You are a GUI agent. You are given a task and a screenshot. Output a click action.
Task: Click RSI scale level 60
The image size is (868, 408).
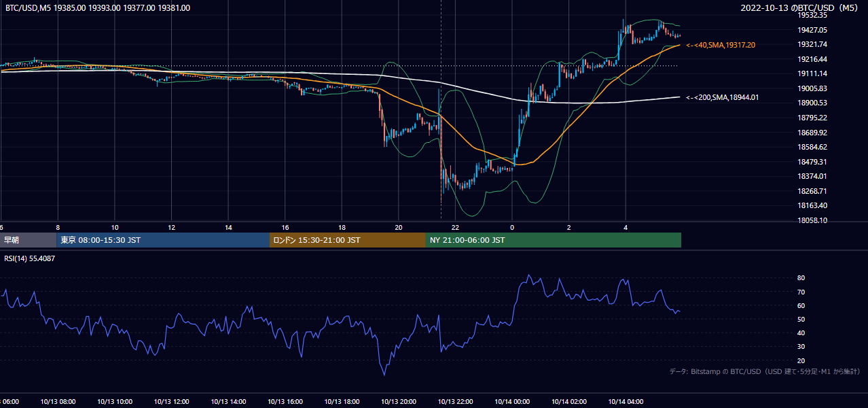801,305
